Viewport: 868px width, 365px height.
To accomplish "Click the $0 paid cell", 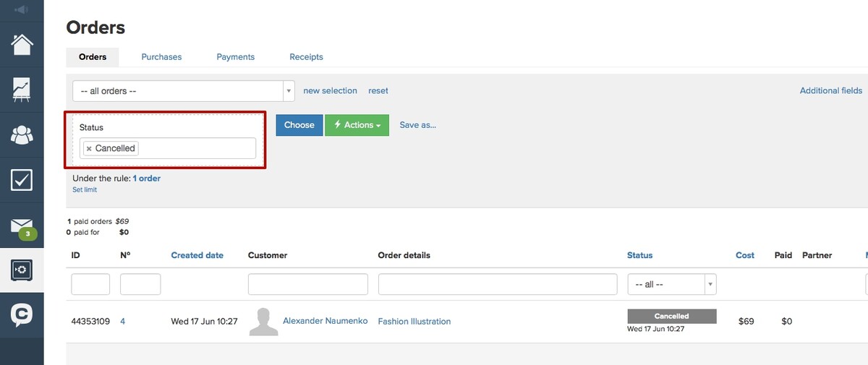I will [787, 321].
